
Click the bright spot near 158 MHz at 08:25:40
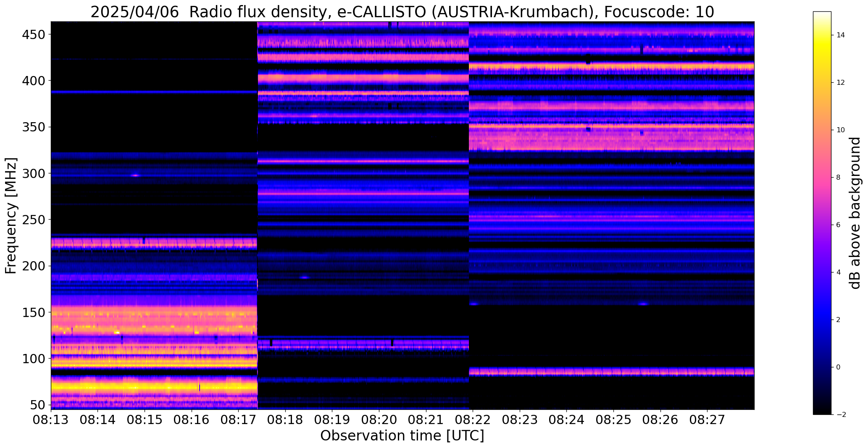[x=643, y=304]
